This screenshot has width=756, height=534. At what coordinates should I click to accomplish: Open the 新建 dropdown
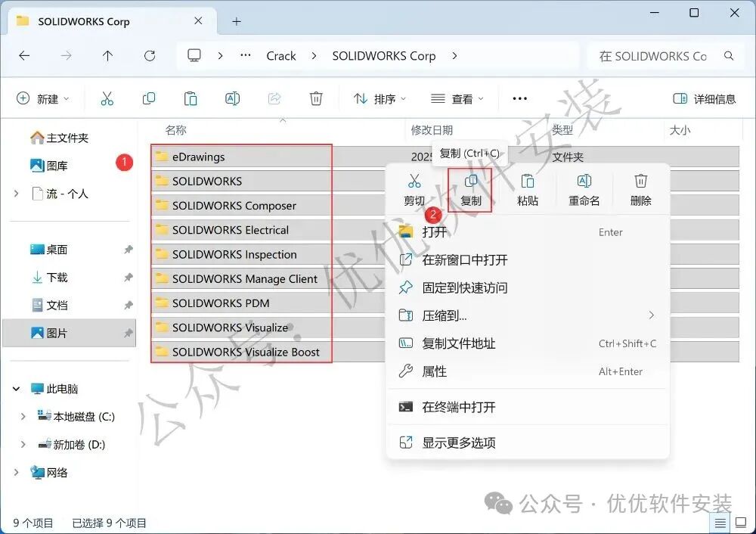[43, 99]
